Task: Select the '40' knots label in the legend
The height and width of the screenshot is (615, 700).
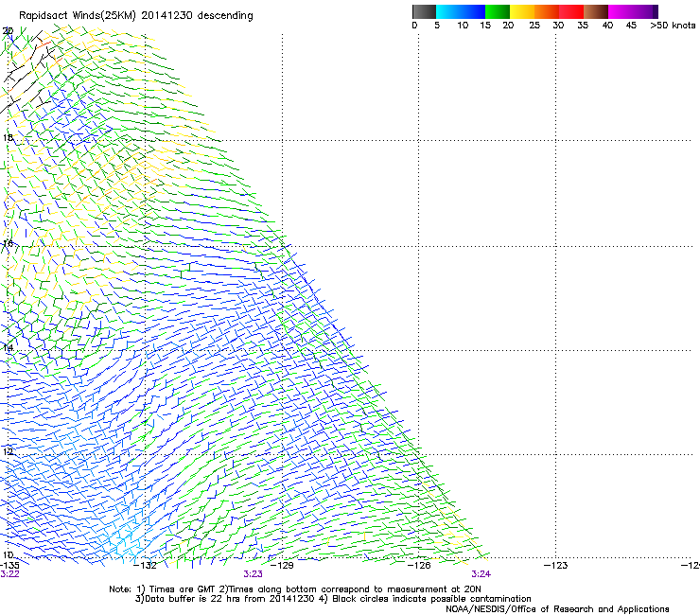Action: click(607, 26)
